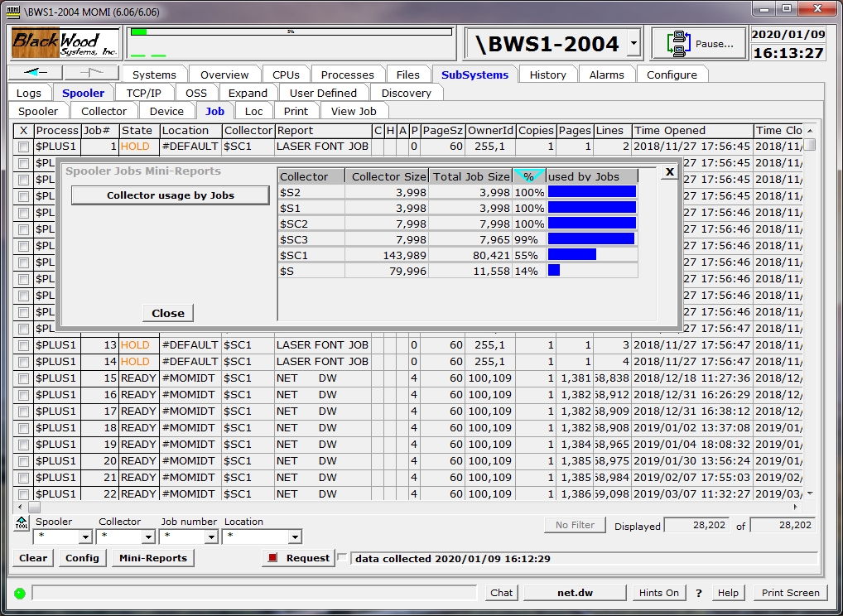Toggle the checkbox next to Request button

pos(343,558)
